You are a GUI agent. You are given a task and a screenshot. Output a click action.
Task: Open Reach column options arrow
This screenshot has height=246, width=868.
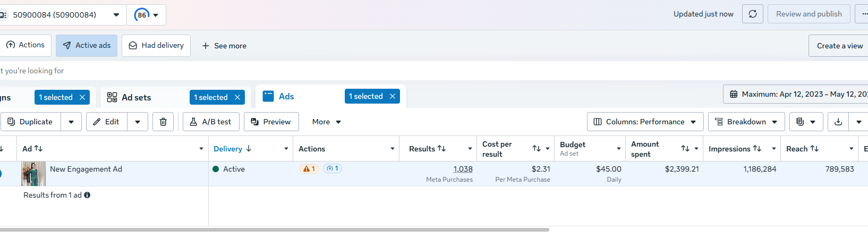pyautogui.click(x=852, y=149)
